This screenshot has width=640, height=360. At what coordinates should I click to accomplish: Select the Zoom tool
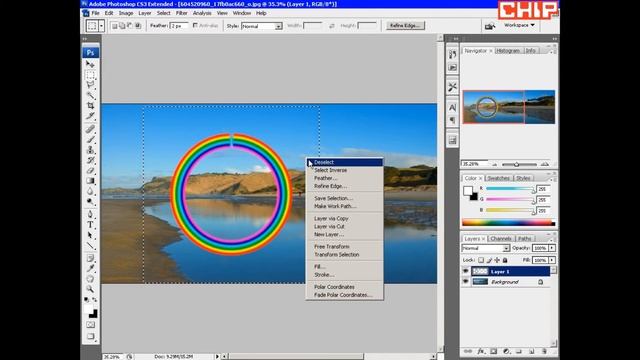click(90, 289)
